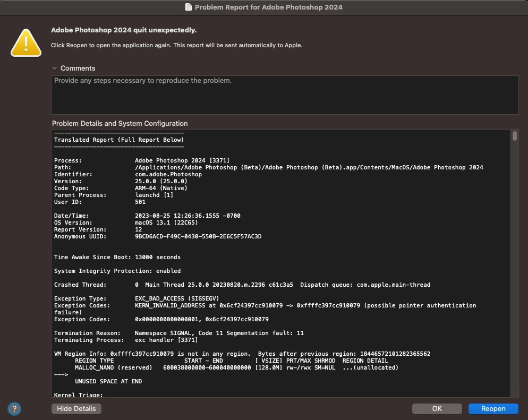Click the Report Version value '12'

[x=139, y=229]
